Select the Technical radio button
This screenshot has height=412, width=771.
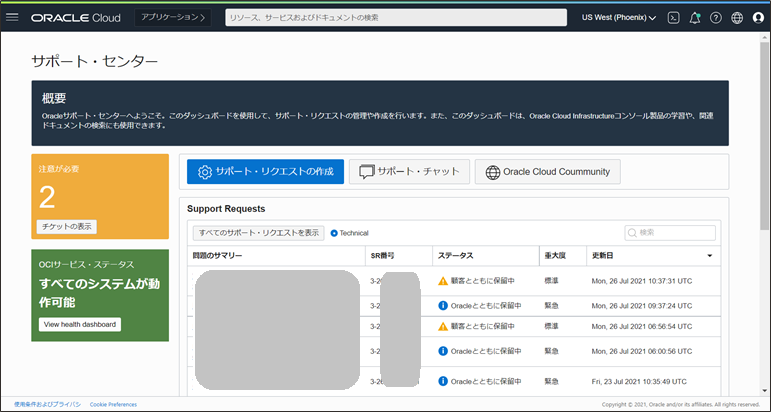point(334,233)
